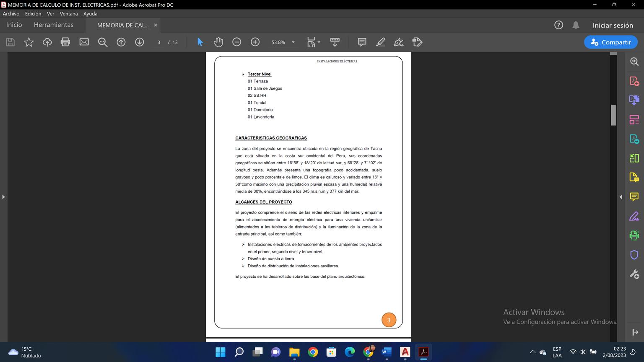Click the Compartir button
The image size is (644, 362).
(611, 42)
